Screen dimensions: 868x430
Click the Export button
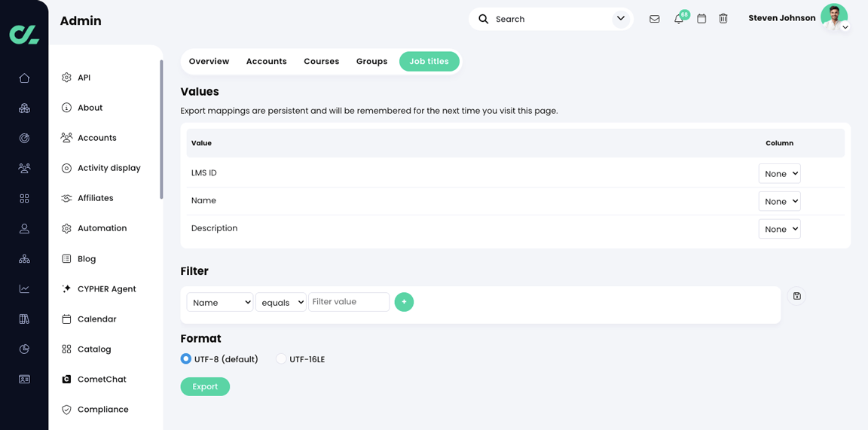pyautogui.click(x=205, y=386)
